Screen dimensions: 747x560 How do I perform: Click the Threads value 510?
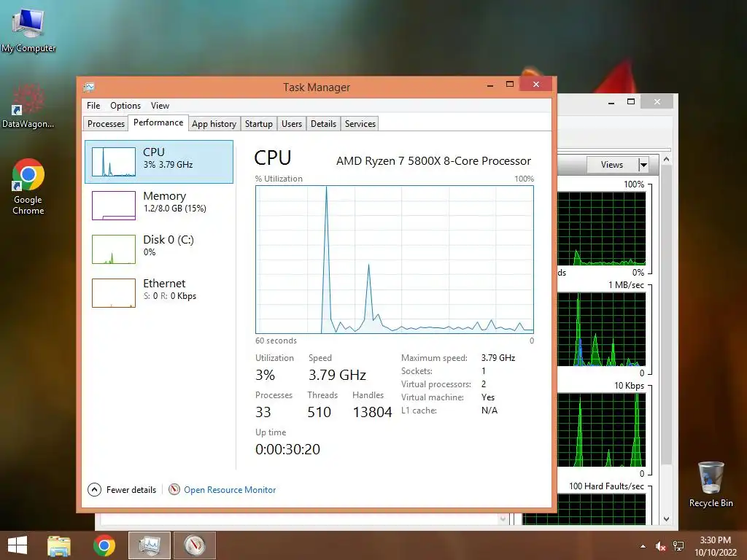[320, 412]
